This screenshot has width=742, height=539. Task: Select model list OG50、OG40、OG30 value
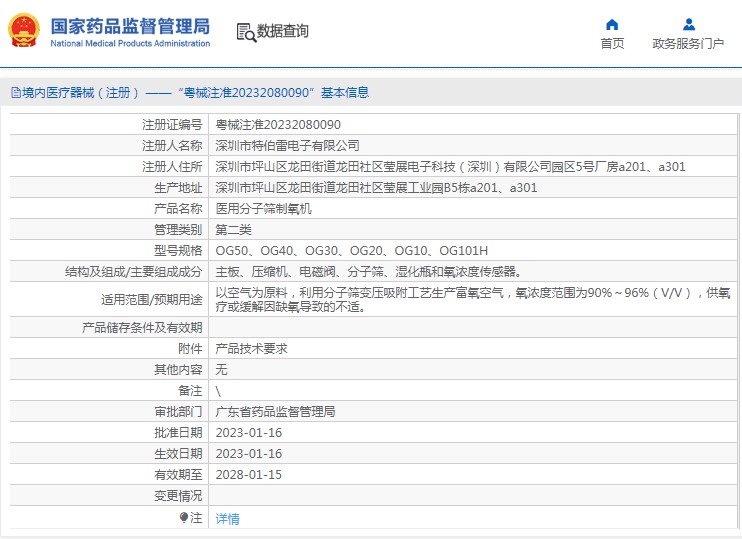coord(352,251)
